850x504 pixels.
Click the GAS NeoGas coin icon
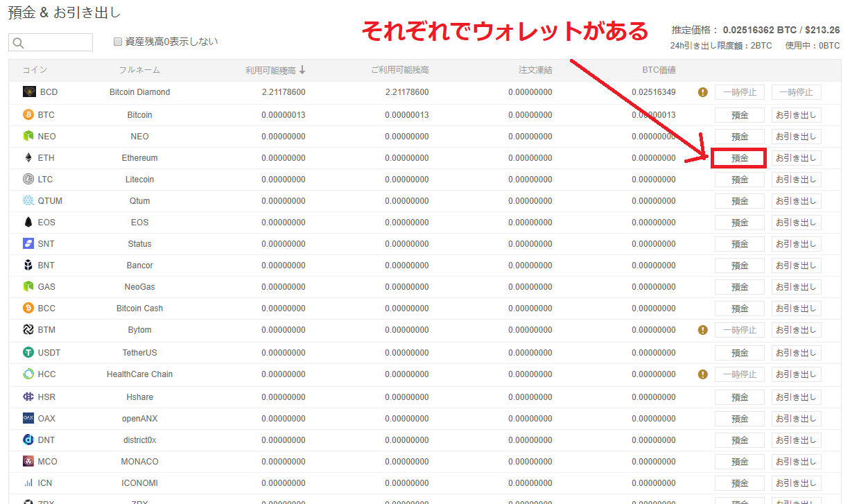tap(28, 287)
